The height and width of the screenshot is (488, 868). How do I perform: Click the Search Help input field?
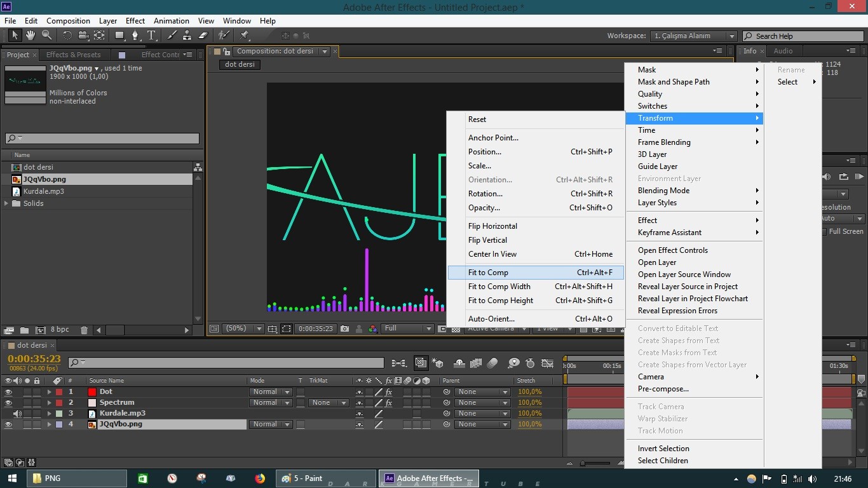pyautogui.click(x=804, y=36)
